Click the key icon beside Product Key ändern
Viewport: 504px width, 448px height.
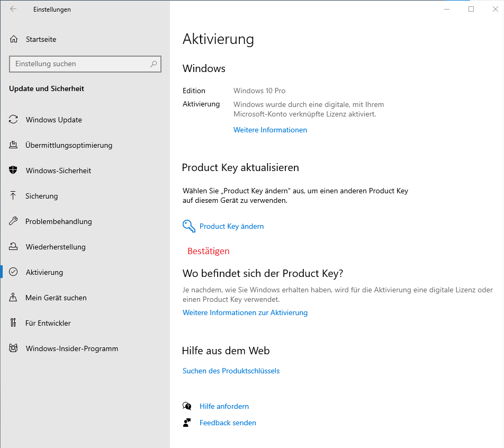(x=189, y=226)
